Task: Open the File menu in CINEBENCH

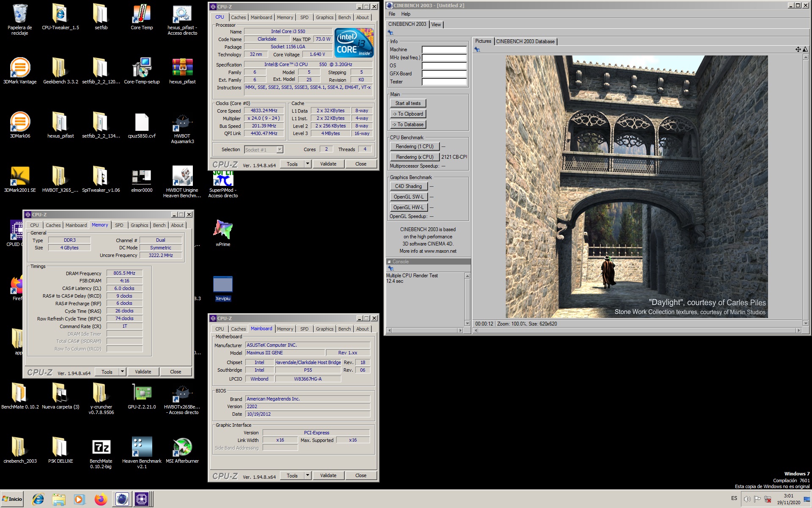Action: point(392,14)
